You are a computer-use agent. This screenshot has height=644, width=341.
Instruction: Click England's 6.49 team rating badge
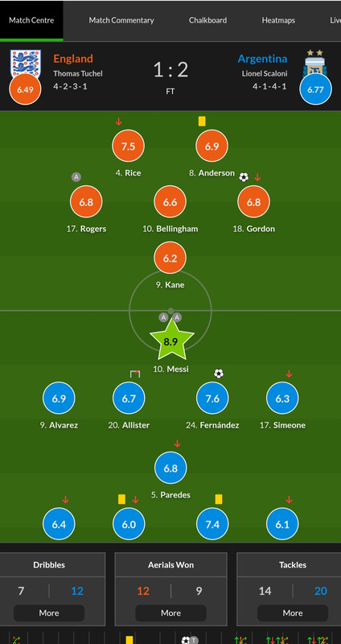[x=26, y=89]
